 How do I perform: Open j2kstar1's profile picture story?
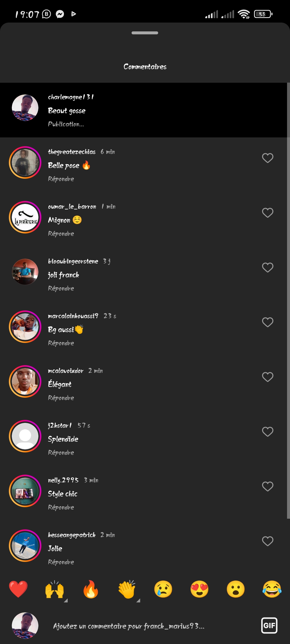[25, 436]
